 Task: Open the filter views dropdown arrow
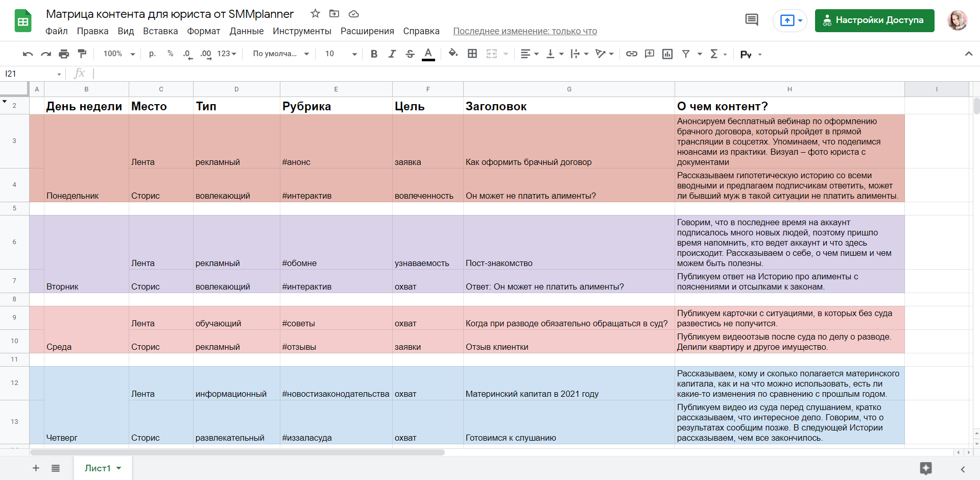pyautogui.click(x=700, y=54)
